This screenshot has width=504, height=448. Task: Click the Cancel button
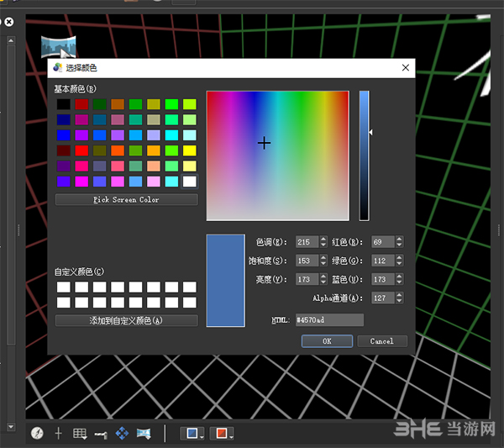click(x=382, y=341)
